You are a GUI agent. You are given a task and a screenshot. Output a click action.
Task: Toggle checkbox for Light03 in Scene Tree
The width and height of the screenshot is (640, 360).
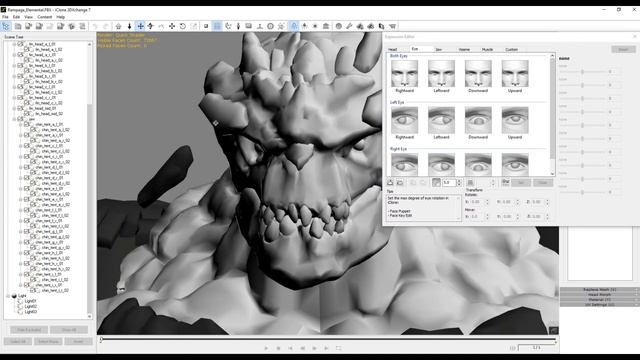(x=20, y=311)
